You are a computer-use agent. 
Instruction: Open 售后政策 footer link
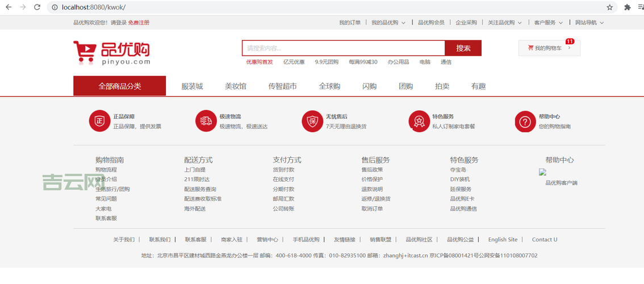tap(373, 169)
